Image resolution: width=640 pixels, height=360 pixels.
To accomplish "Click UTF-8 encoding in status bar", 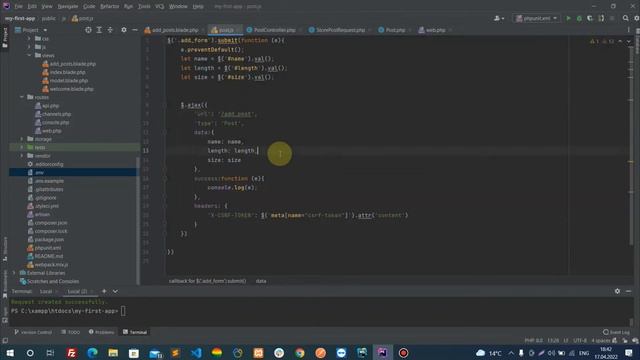I will (x=580, y=340).
